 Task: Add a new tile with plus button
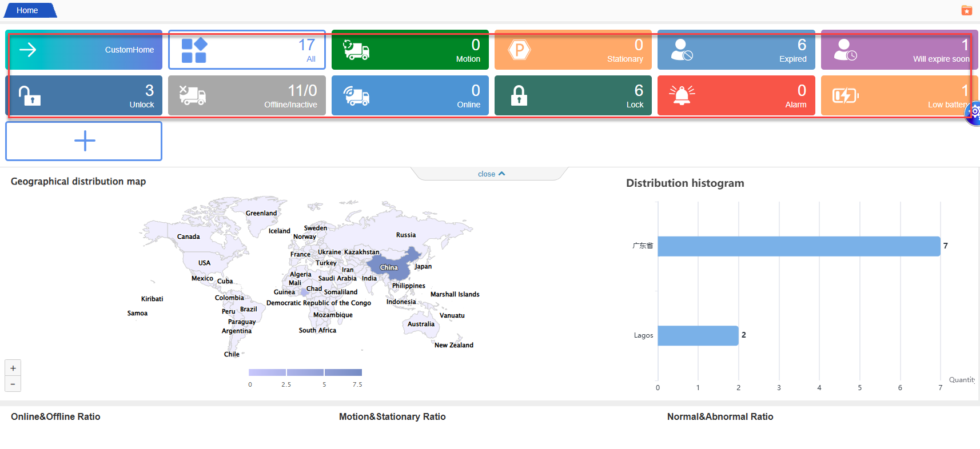(84, 141)
